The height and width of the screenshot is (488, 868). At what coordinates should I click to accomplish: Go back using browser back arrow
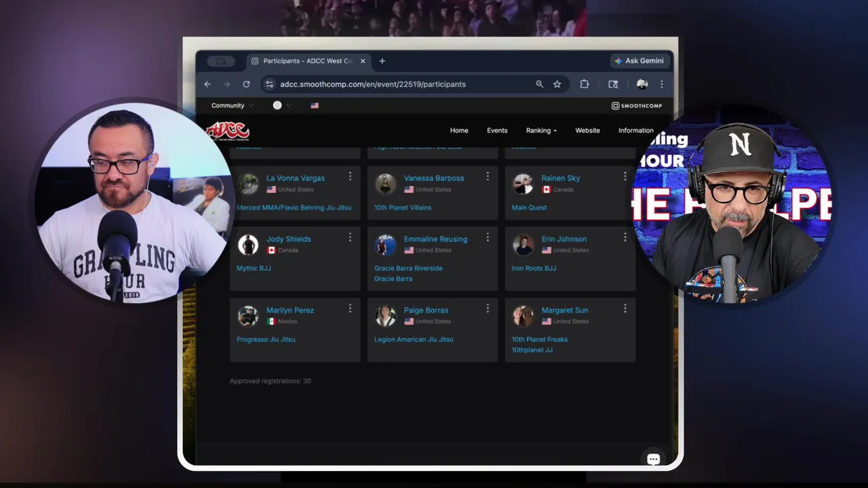pyautogui.click(x=208, y=84)
